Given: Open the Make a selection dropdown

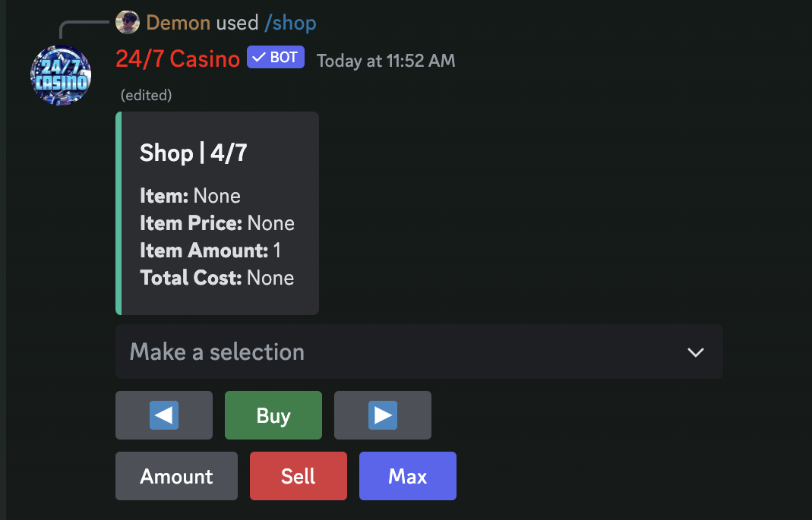Looking at the screenshot, I should pyautogui.click(x=419, y=351).
